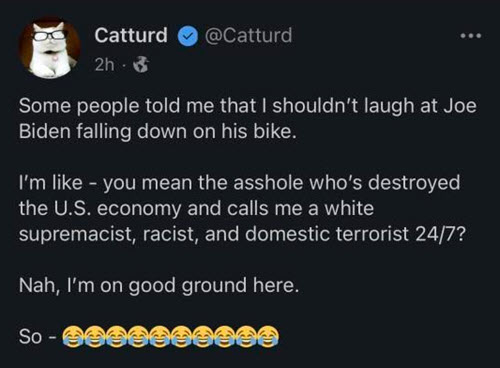Click the "2h" post timestamp
This screenshot has width=500, height=368.
coord(104,65)
